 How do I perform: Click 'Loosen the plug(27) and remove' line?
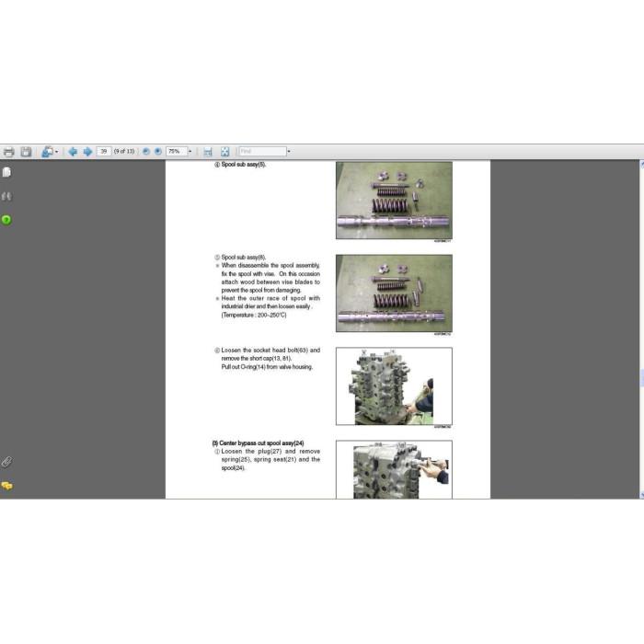(270, 452)
